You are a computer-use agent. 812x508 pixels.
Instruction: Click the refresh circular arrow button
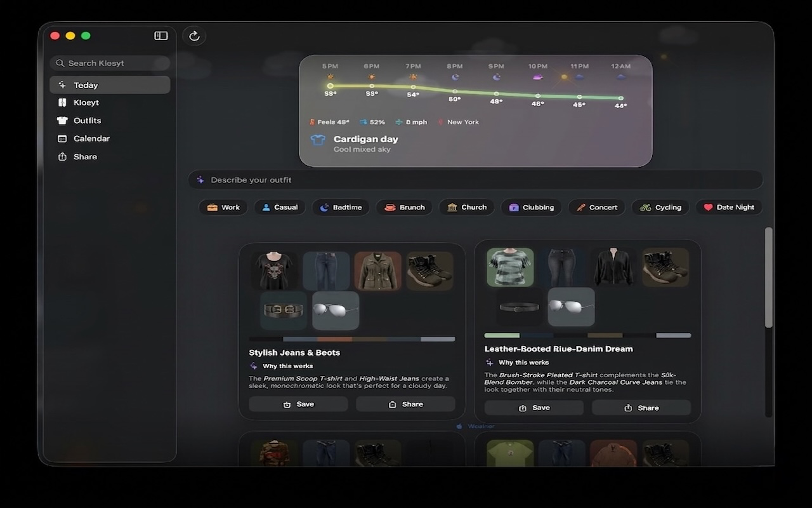click(x=195, y=36)
